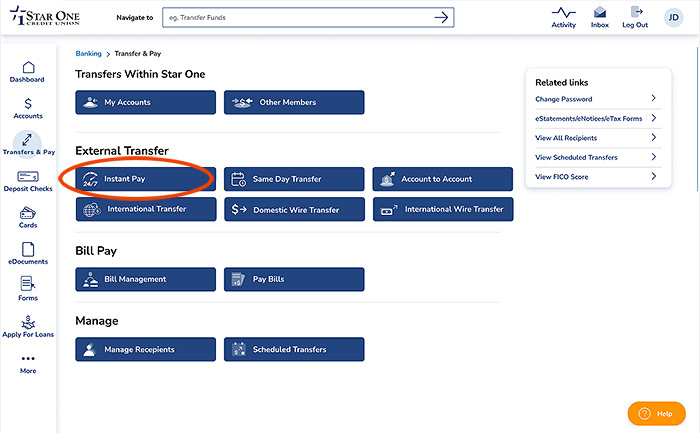Screen dimensions: 700x433
Task: Open Other Members transfer
Action: (x=294, y=102)
